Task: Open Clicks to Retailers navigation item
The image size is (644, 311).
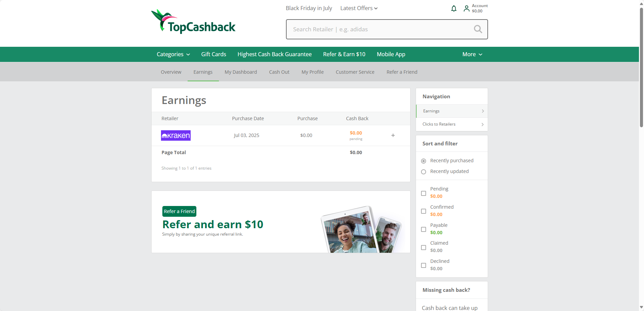Action: (x=452, y=124)
